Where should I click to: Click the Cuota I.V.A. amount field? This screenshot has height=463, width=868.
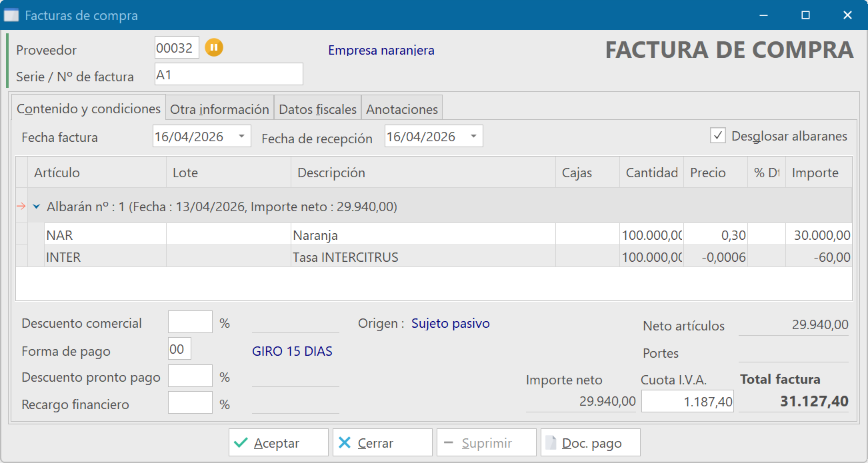[x=687, y=402]
